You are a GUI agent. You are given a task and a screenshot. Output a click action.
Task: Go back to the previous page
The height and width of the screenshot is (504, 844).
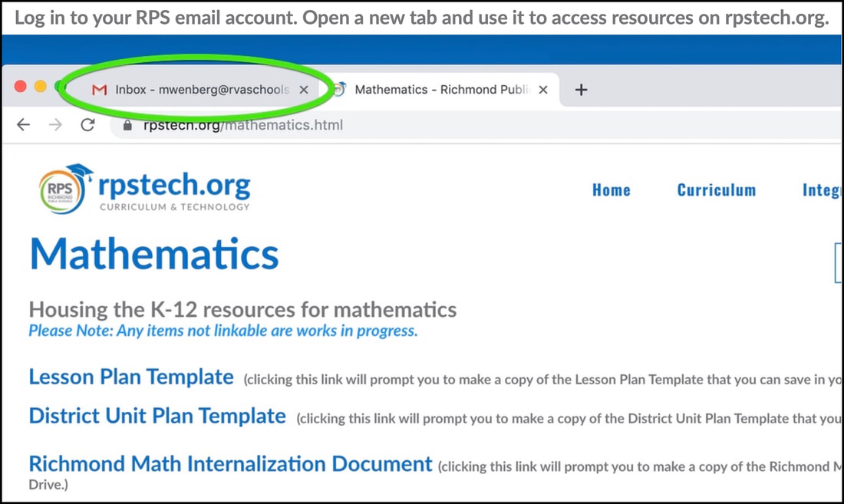[23, 125]
